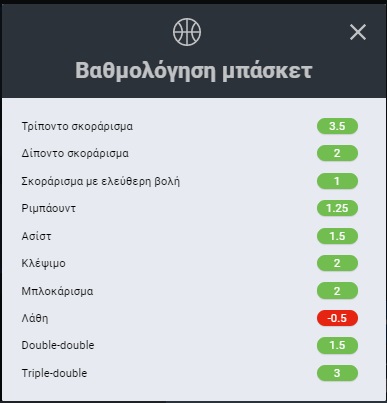Click the Τρίποντο σκοράρισμα label
The width and height of the screenshot is (387, 403).
(x=77, y=126)
